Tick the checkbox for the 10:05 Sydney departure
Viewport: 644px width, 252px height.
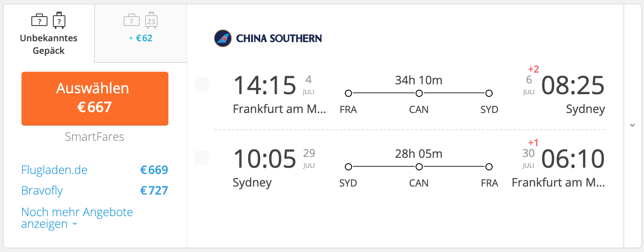point(202,158)
